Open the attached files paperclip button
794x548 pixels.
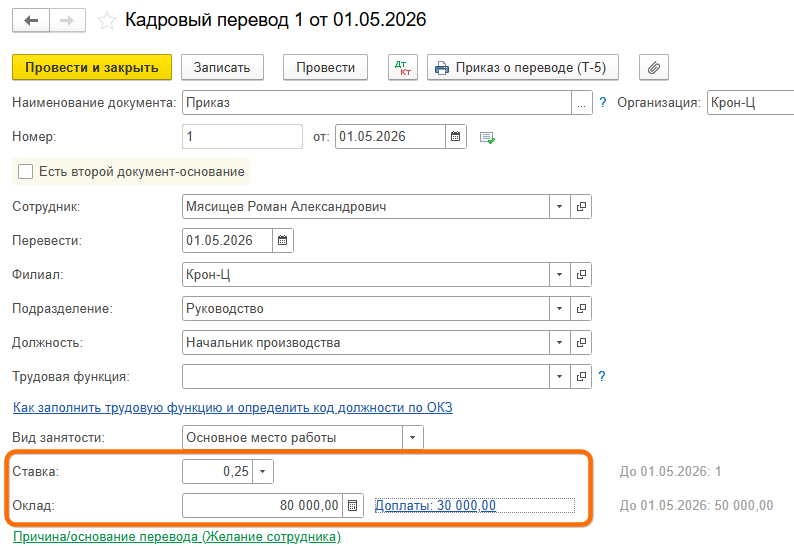(654, 67)
